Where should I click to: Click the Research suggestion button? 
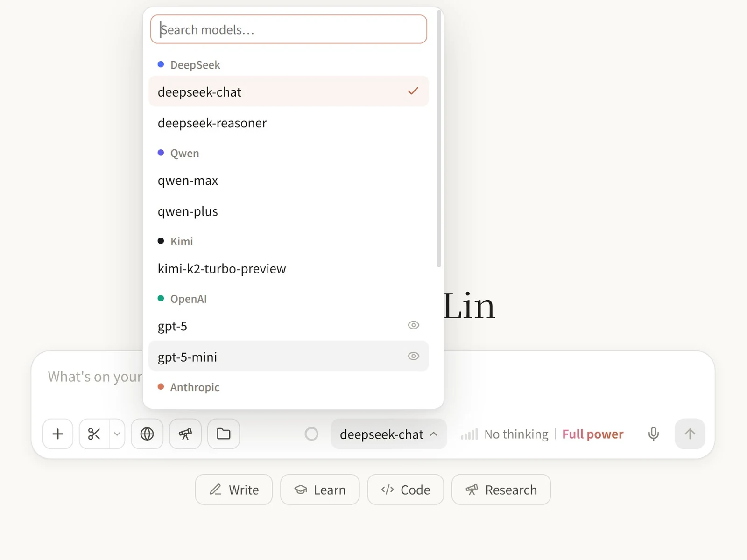[501, 490]
